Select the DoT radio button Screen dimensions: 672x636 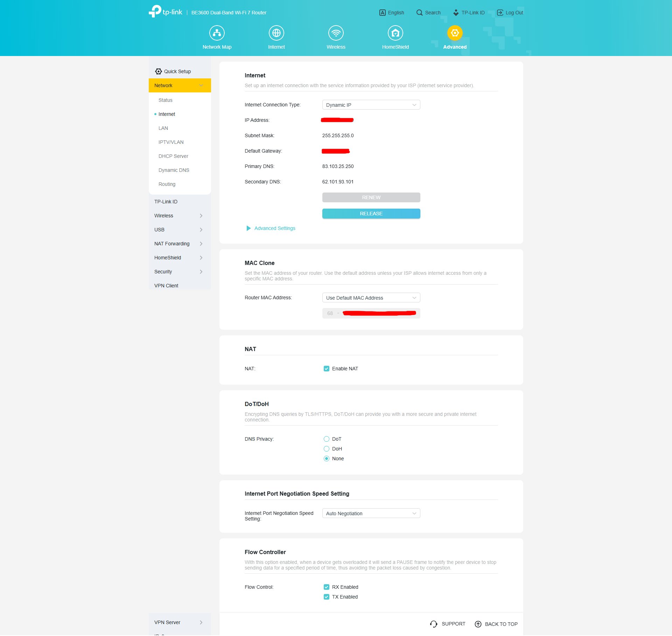(x=327, y=439)
